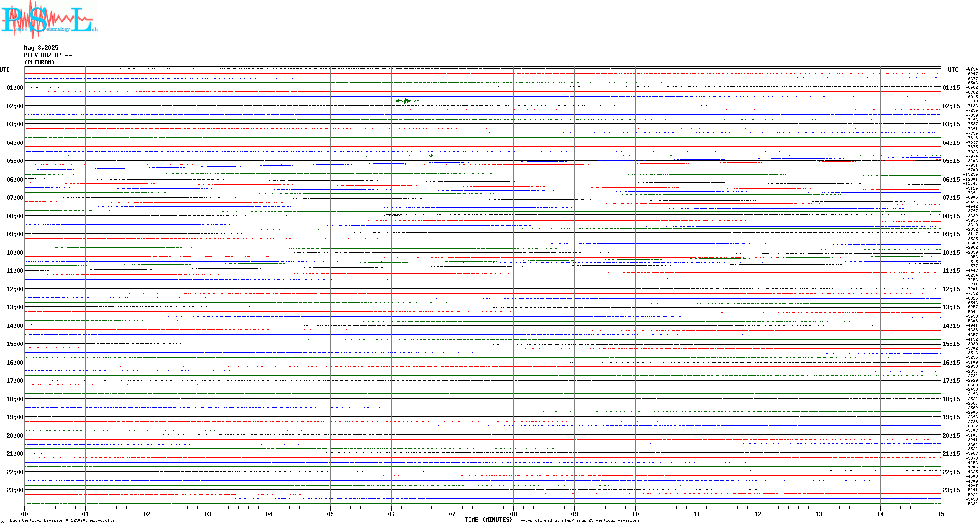The image size is (980, 527).
Task: Click the '15:00' hour label
Action: pyautogui.click(x=15, y=344)
